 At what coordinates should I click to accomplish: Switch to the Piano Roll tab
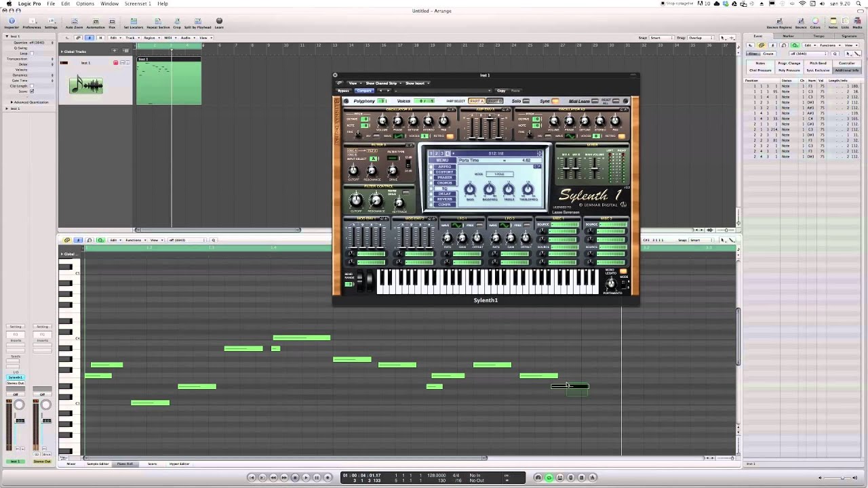tap(125, 464)
